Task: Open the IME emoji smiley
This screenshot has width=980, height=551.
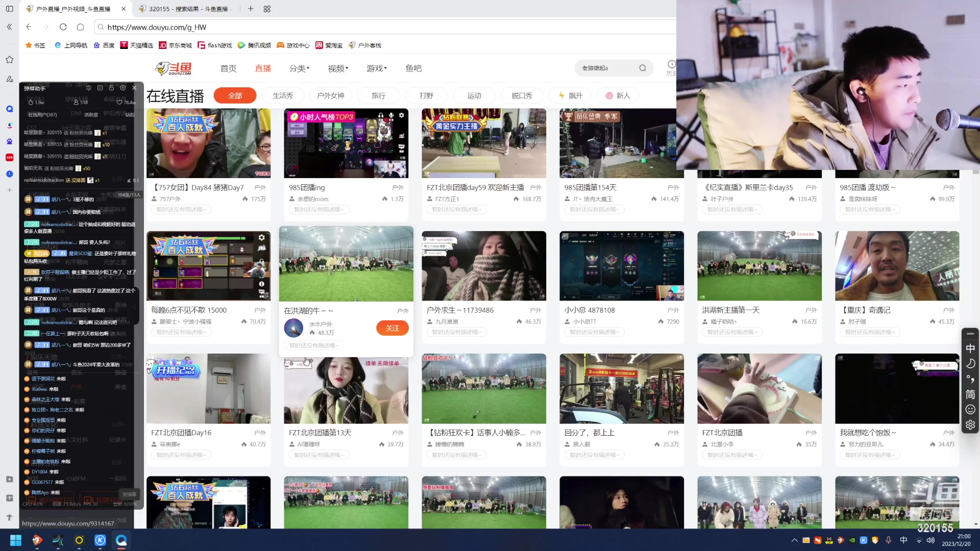Action: click(x=970, y=410)
